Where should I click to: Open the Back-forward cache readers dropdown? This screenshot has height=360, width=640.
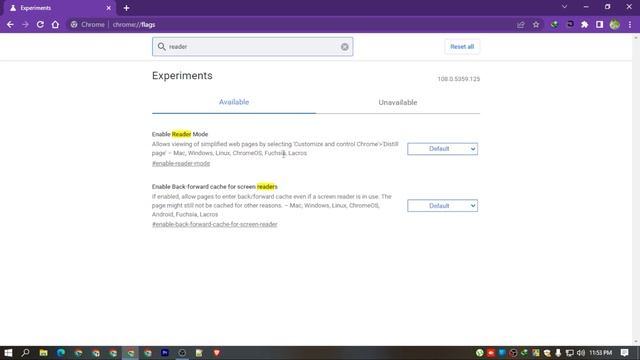point(442,206)
